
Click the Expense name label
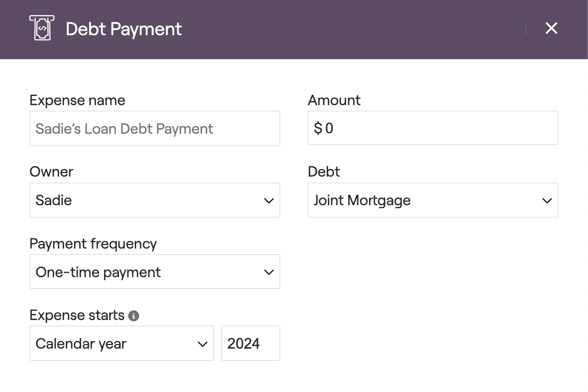(x=77, y=101)
